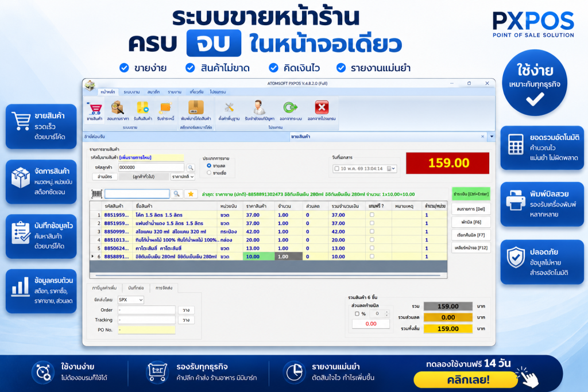Open the รับคืนสินค้า product return tool

pyautogui.click(x=143, y=111)
